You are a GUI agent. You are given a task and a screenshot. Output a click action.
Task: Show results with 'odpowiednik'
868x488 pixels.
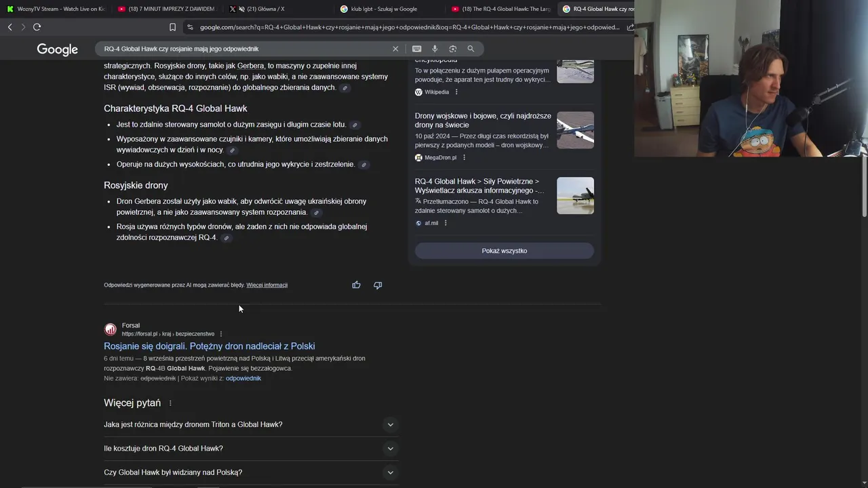[x=243, y=378]
